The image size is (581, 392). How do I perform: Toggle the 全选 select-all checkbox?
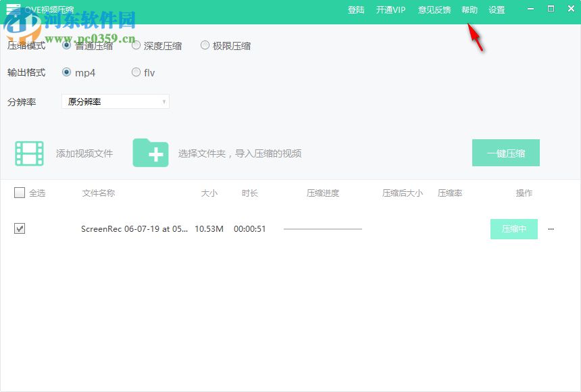(20, 193)
